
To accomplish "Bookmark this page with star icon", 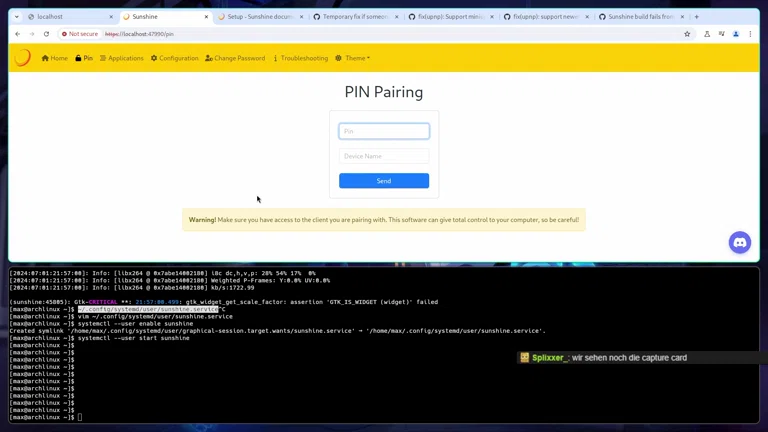I will (x=687, y=34).
